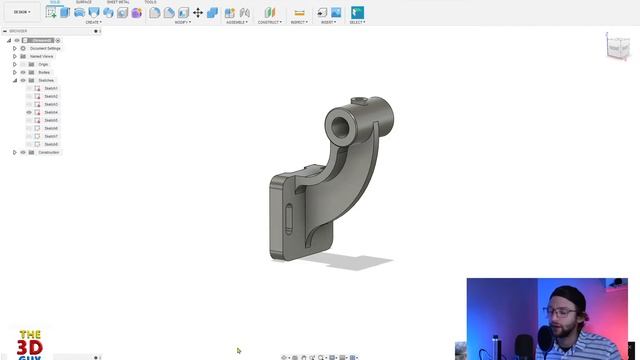Open the Modify dropdown menu
The height and width of the screenshot is (360, 640).
coord(183,22)
